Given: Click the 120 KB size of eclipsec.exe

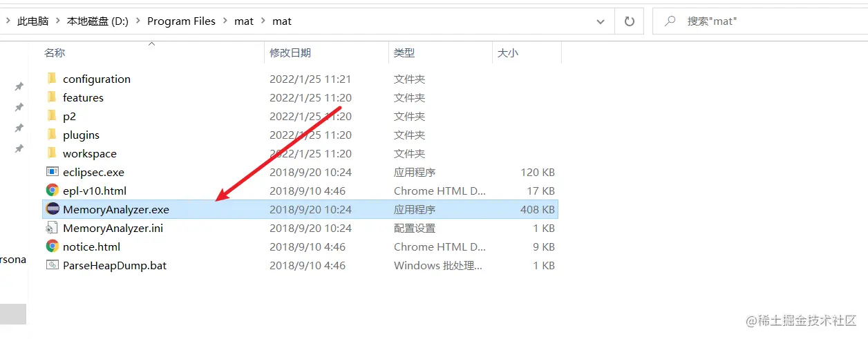Looking at the screenshot, I should (538, 172).
